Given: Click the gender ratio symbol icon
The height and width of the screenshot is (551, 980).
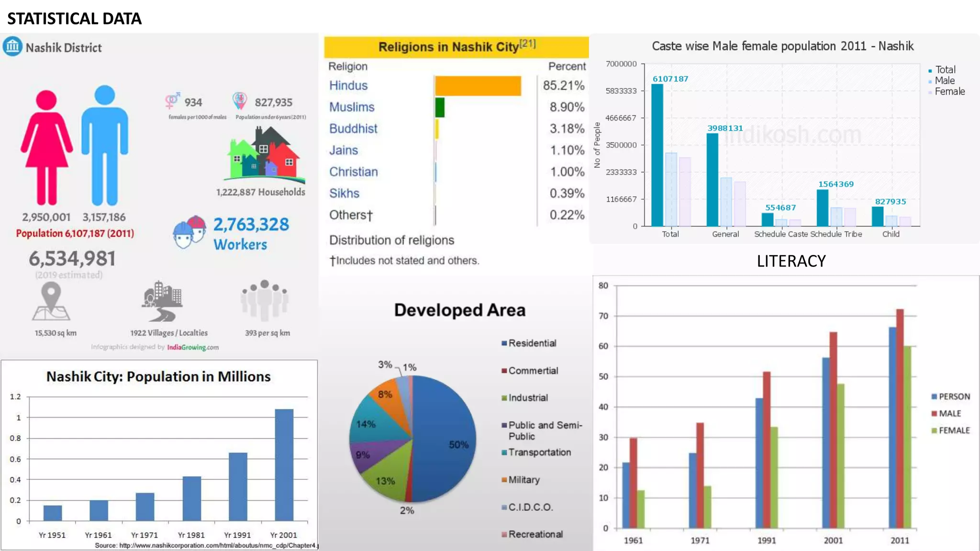Looking at the screenshot, I should click(x=172, y=100).
